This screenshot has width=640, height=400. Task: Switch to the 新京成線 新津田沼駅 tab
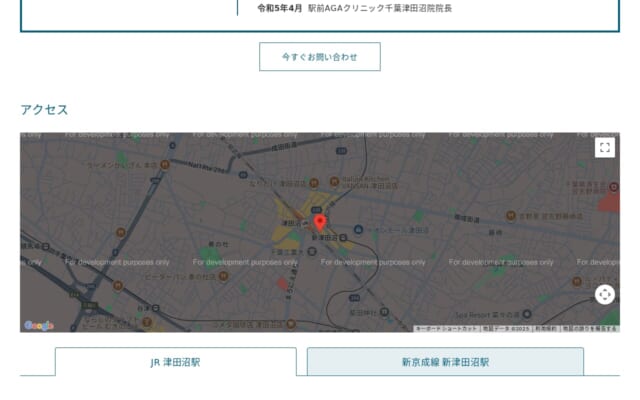[x=445, y=362]
